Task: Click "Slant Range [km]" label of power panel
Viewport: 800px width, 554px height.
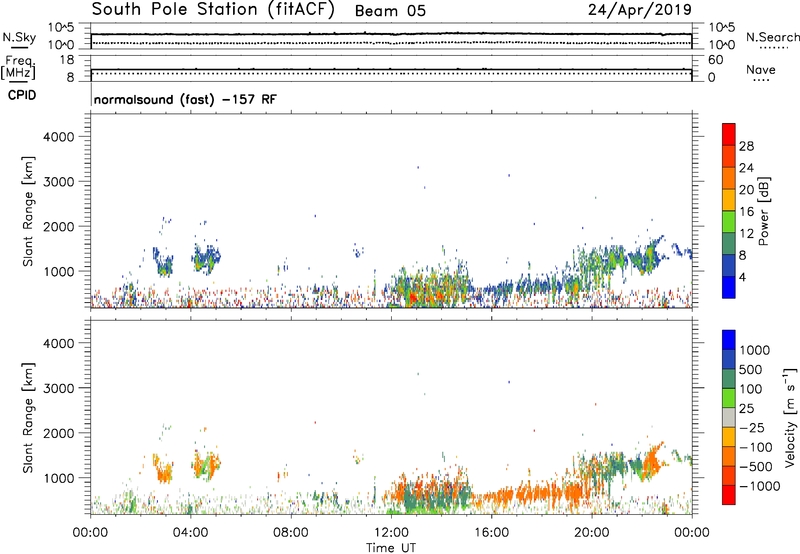Action: pyautogui.click(x=28, y=211)
